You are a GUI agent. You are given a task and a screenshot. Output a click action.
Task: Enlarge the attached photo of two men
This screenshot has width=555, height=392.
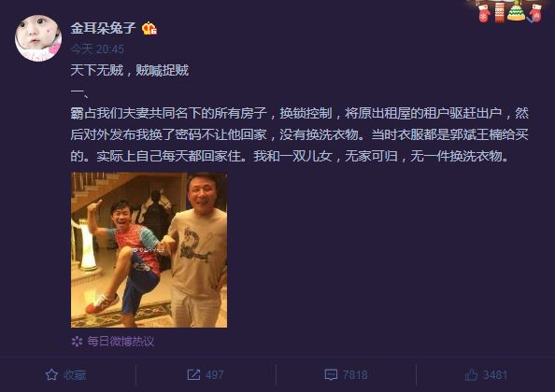point(149,250)
